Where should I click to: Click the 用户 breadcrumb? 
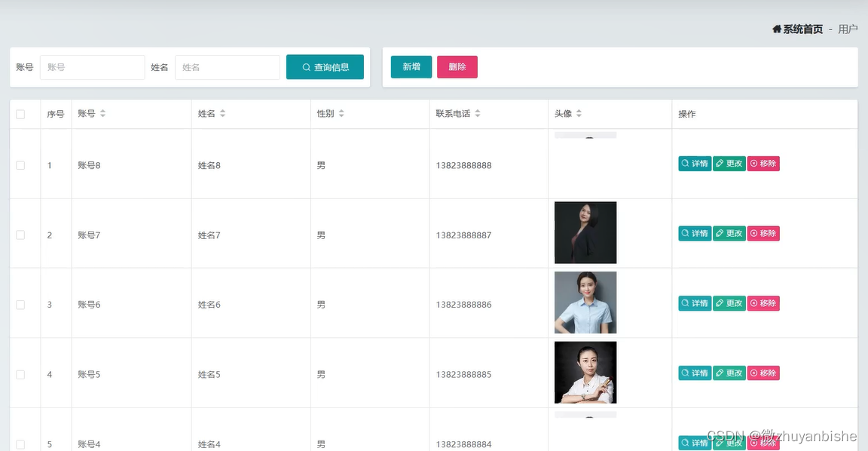(x=848, y=29)
